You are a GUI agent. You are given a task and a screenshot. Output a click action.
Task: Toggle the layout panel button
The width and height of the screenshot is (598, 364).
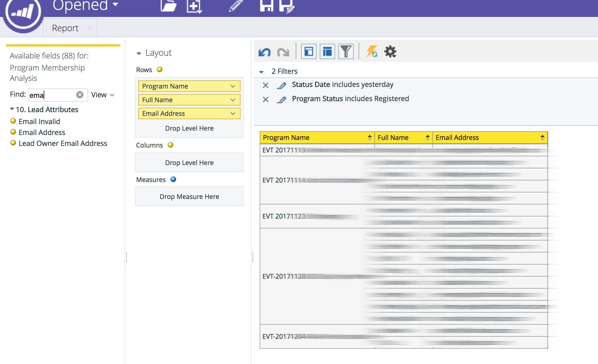(x=327, y=51)
